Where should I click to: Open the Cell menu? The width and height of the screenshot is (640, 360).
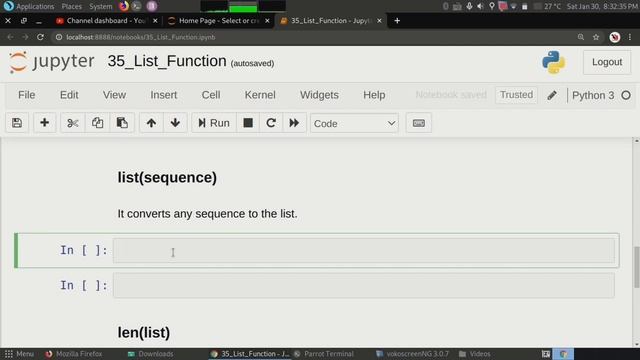(x=211, y=95)
